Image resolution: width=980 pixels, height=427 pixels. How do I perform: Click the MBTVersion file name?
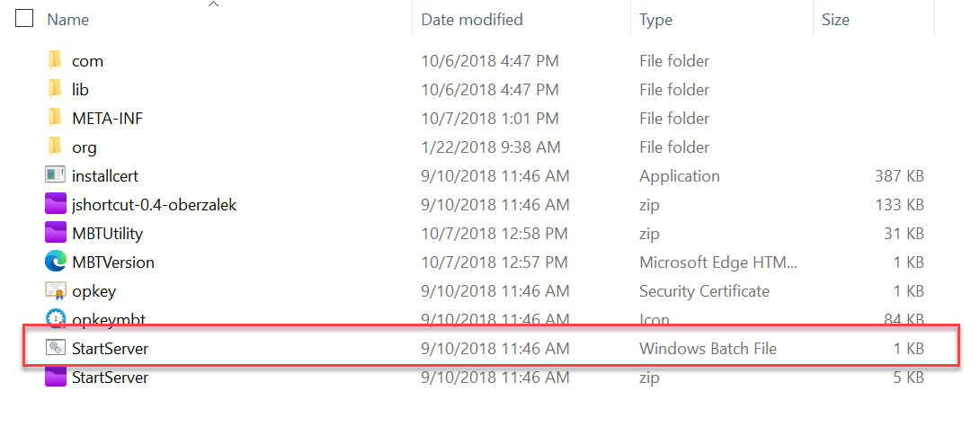[113, 262]
